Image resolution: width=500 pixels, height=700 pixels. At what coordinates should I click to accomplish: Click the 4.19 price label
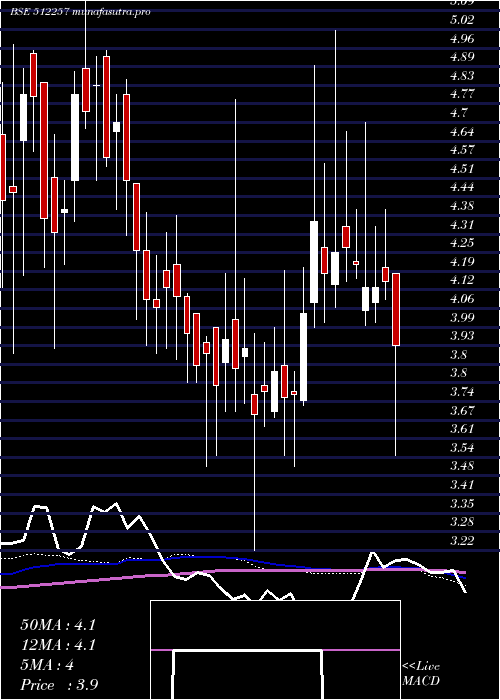click(x=462, y=261)
